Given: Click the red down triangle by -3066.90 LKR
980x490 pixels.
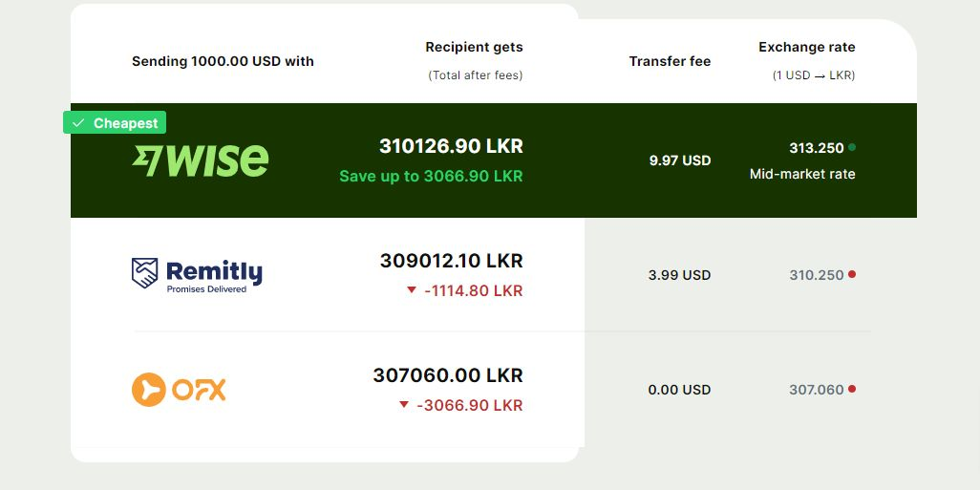Looking at the screenshot, I should (x=404, y=404).
